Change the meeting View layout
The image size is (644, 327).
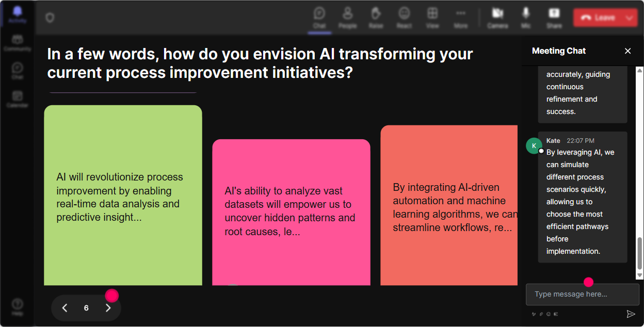point(432,18)
